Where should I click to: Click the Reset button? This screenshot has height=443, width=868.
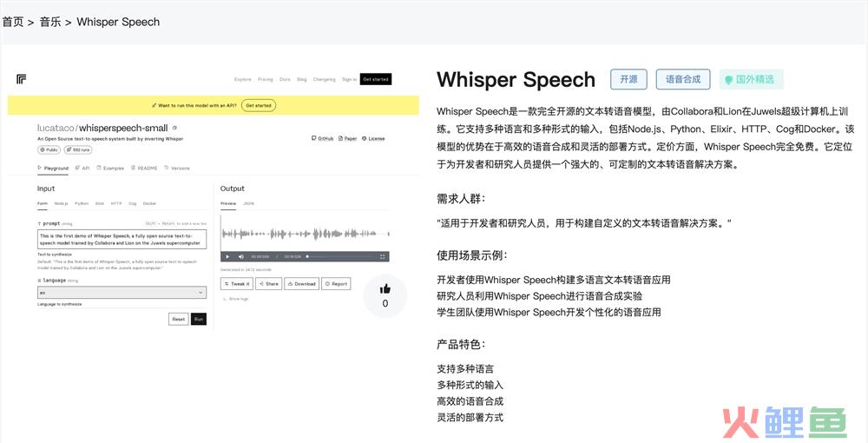coord(178,319)
